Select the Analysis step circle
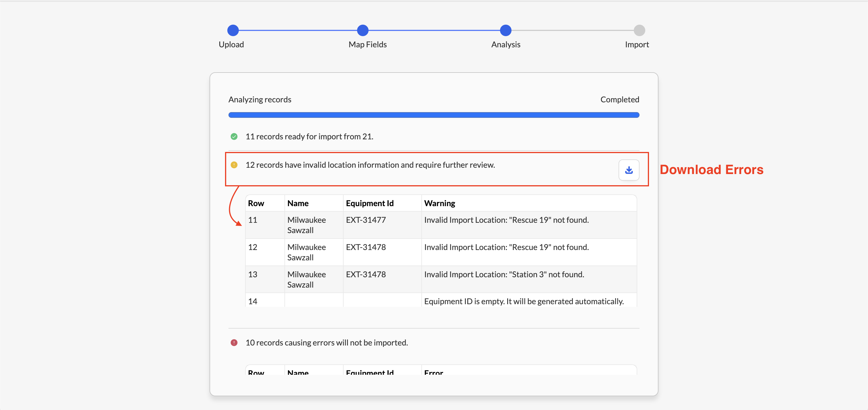The image size is (868, 410). click(505, 30)
